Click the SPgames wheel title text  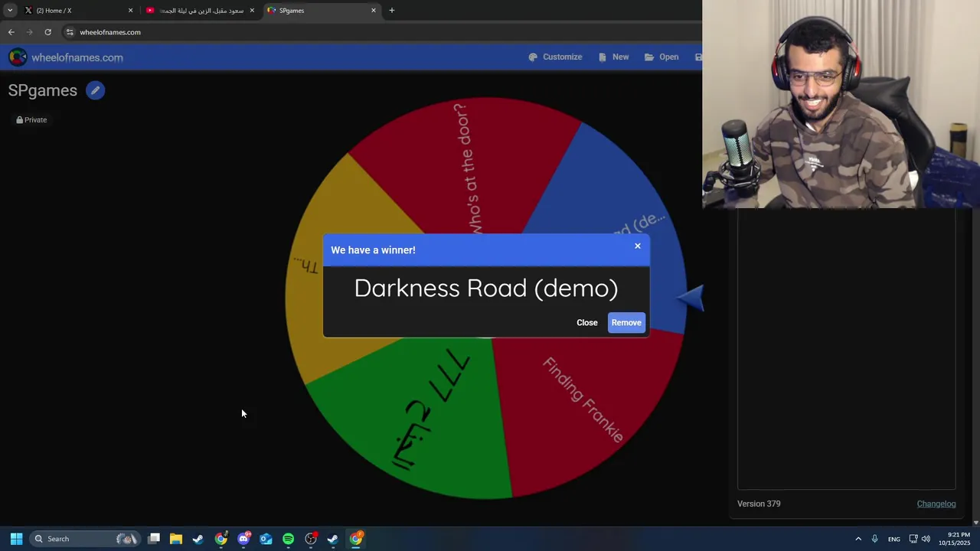(43, 90)
